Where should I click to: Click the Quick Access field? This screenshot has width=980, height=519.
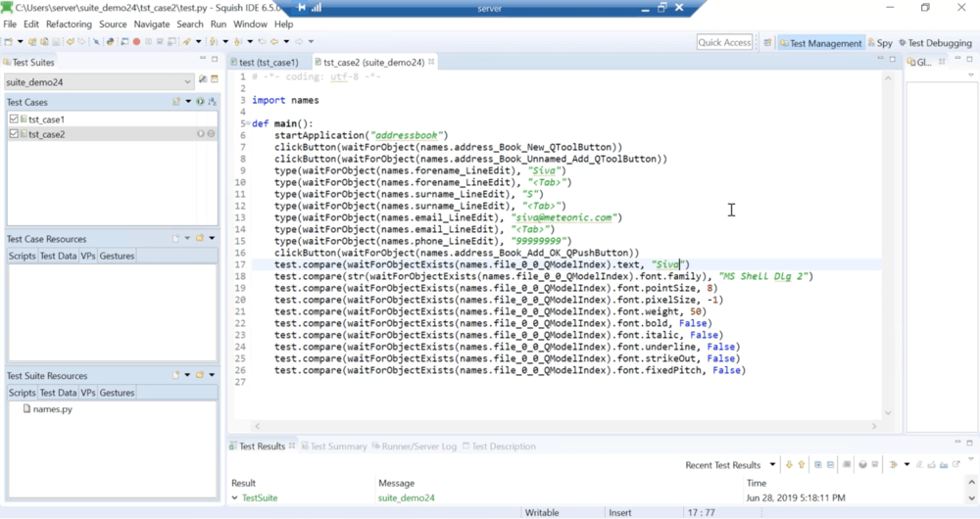724,42
